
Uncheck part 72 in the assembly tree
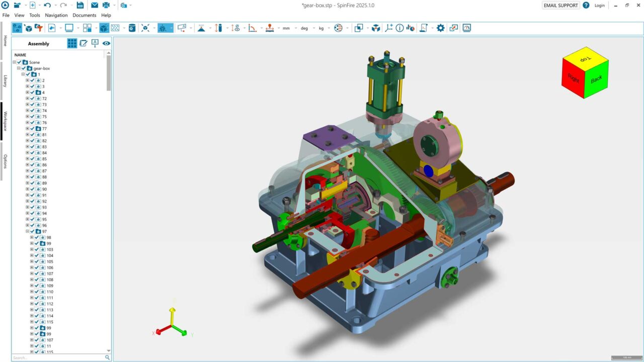click(32, 98)
